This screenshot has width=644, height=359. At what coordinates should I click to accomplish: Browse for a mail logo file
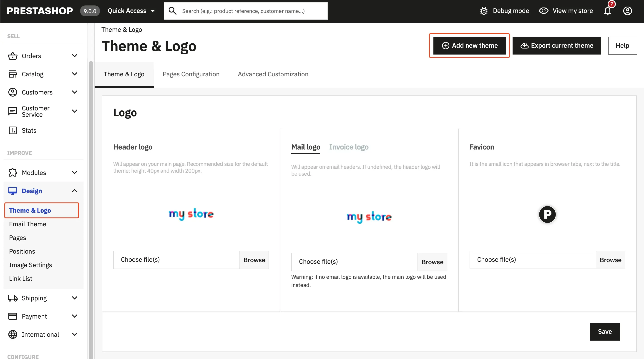pyautogui.click(x=432, y=262)
